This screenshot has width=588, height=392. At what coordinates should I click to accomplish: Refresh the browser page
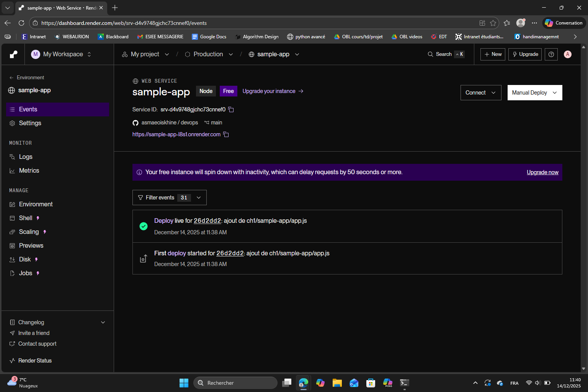[21, 23]
